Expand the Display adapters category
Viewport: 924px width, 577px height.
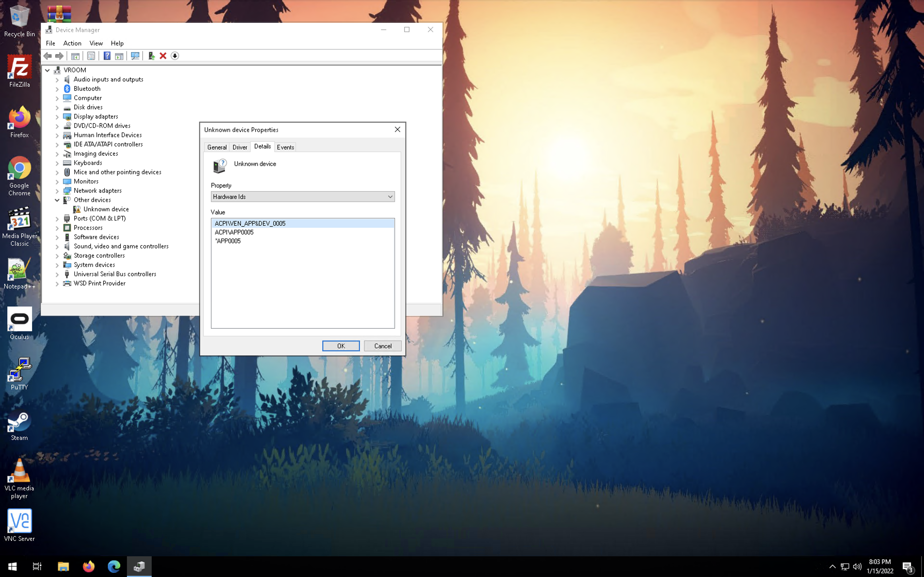[x=57, y=117]
